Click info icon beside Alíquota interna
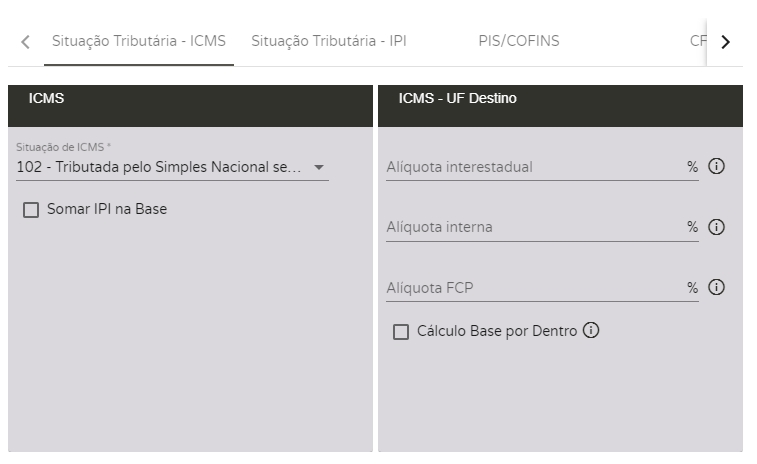 [716, 227]
